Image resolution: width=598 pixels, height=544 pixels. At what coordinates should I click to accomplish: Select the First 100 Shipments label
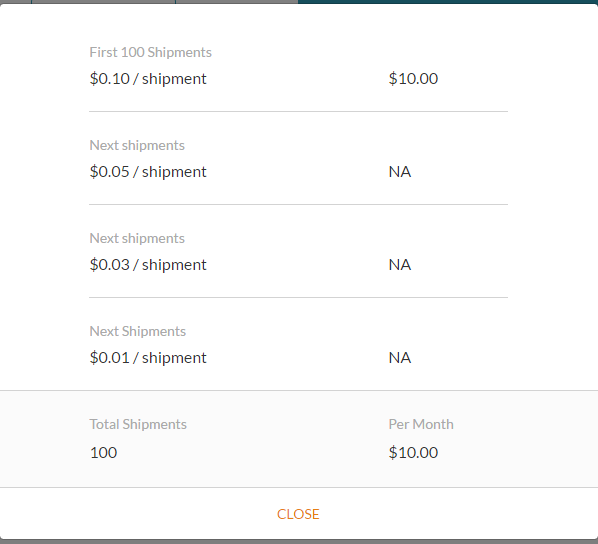[x=150, y=52]
